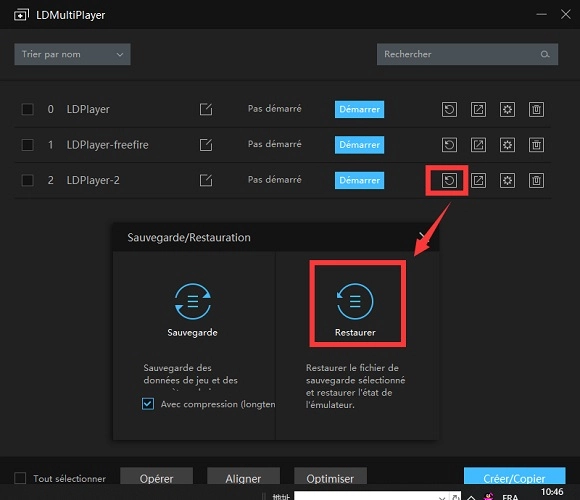Toggle Avec compression checkbox
Image resolution: width=580 pixels, height=500 pixels.
coord(148,404)
